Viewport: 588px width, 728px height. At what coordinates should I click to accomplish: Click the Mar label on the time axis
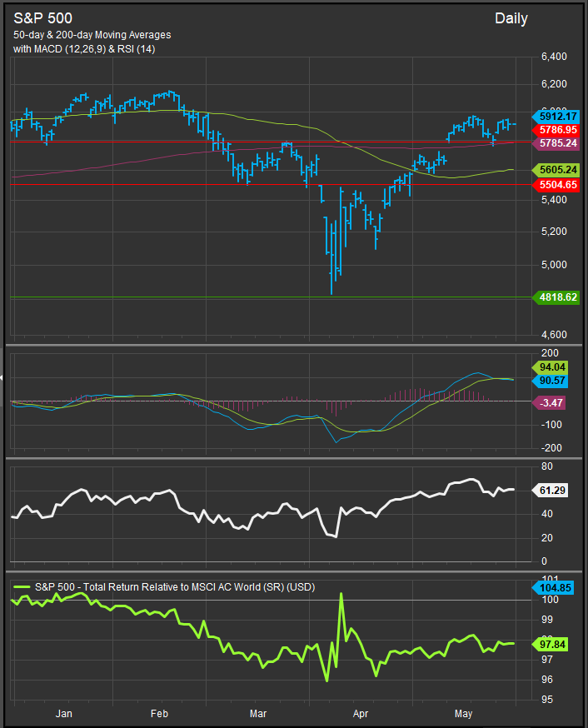point(258,714)
